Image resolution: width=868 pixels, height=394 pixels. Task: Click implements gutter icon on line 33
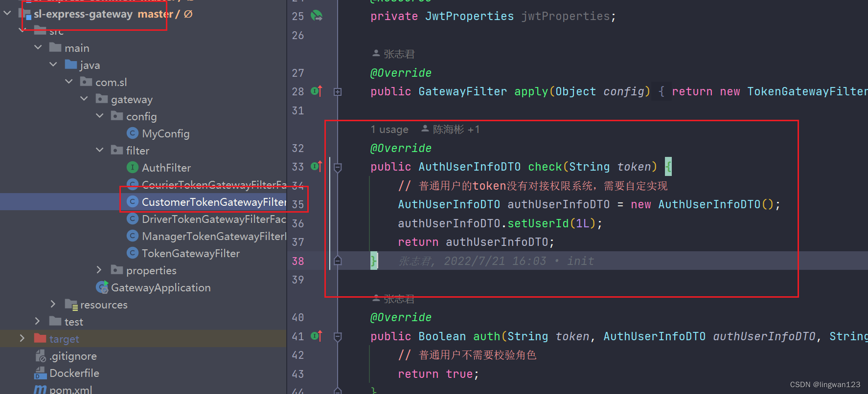click(x=317, y=166)
